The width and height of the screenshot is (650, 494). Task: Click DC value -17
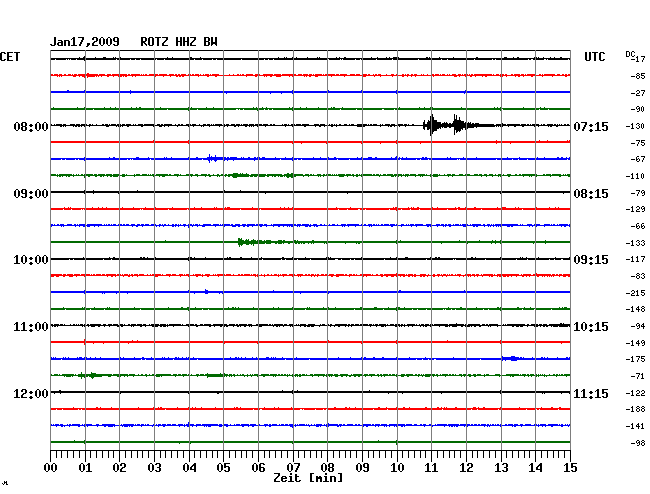[638, 59]
